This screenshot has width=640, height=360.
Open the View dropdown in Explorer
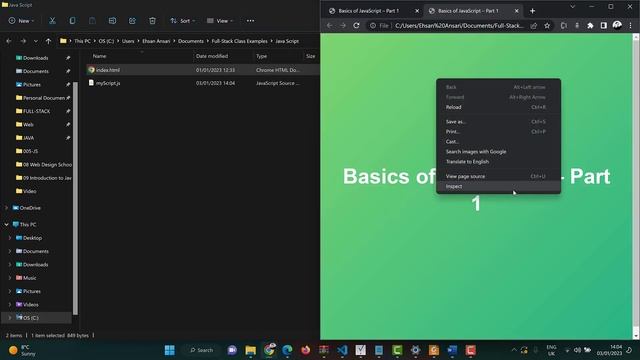(220, 21)
